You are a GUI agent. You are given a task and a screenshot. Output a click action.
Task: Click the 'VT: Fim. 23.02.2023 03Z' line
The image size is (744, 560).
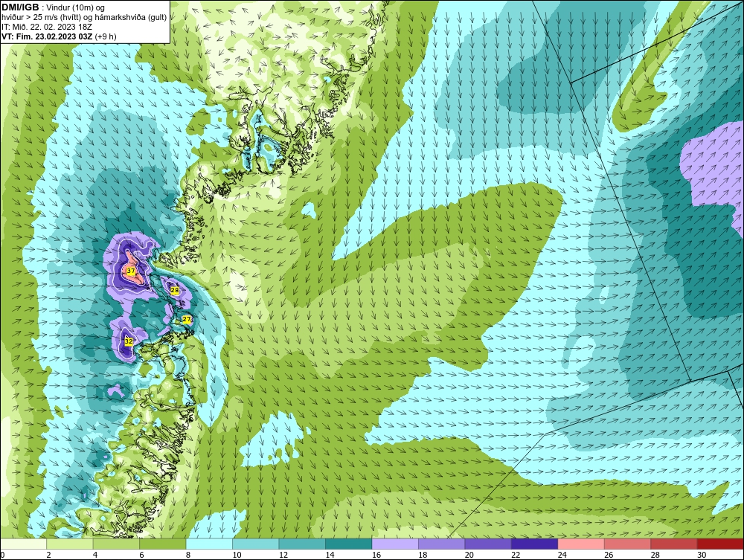point(48,36)
